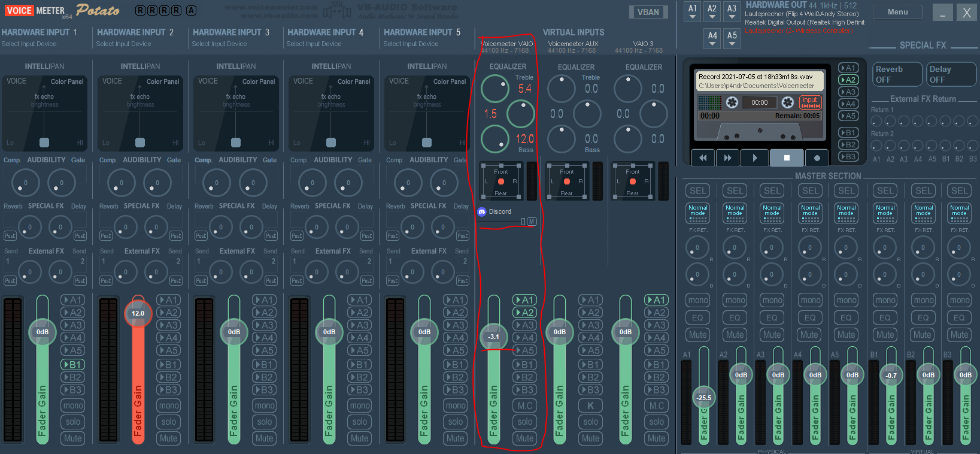980x454 pixels.
Task: Toggle M.C on VAIO 3 strip
Action: [x=657, y=405]
